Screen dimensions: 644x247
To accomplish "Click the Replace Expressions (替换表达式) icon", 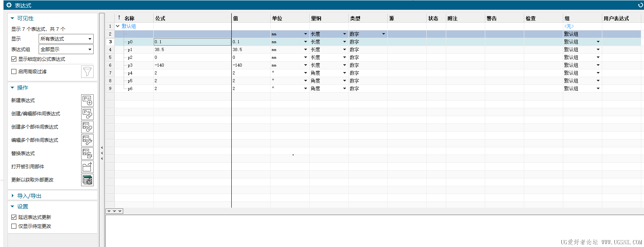I will pyautogui.click(x=87, y=153).
